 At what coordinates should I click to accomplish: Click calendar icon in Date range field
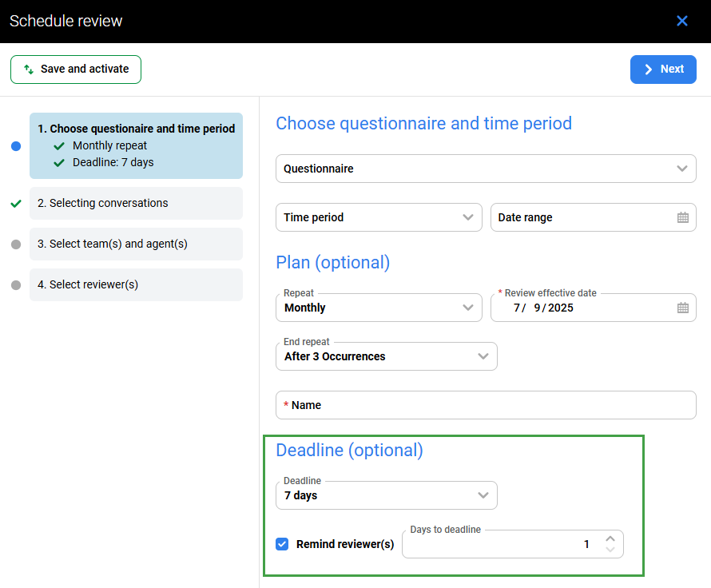click(x=682, y=217)
